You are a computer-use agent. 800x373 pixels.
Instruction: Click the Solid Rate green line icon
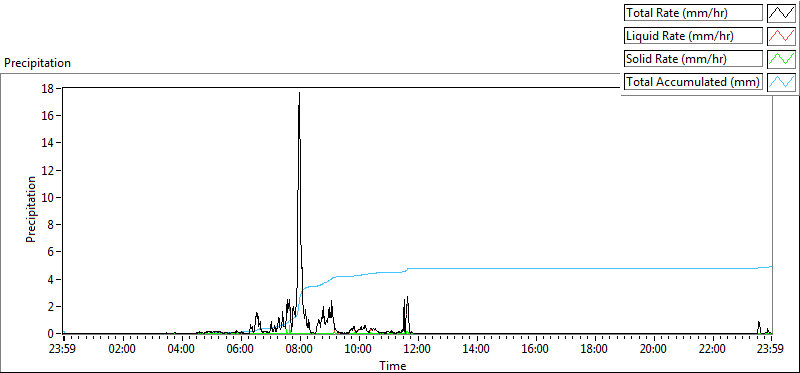(781, 59)
